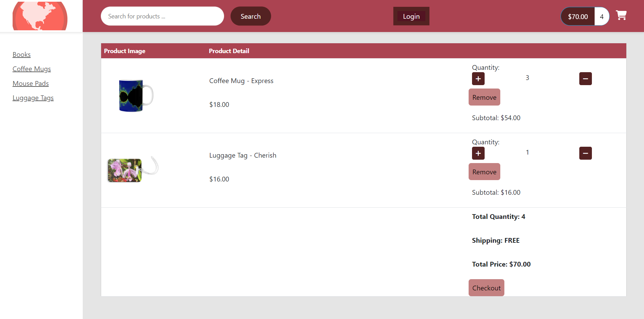Decrease quantity of Coffee Mug - Express
Viewport: 644px width, 319px height.
[x=585, y=79]
